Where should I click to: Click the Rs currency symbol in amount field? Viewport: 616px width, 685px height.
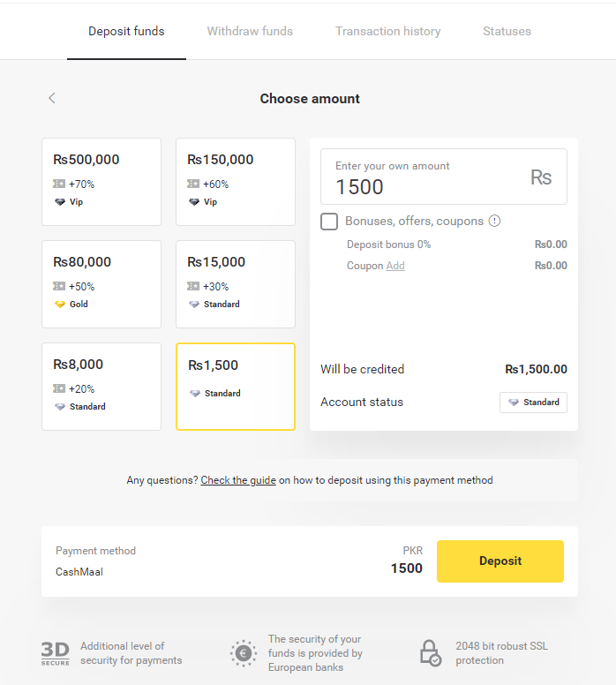coord(541,177)
